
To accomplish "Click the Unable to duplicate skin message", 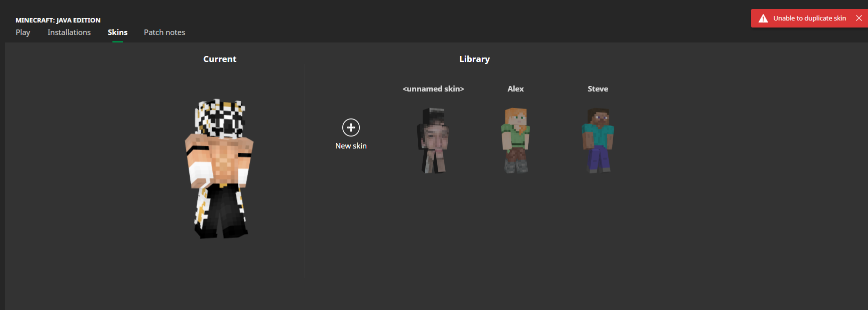I will pyautogui.click(x=810, y=18).
